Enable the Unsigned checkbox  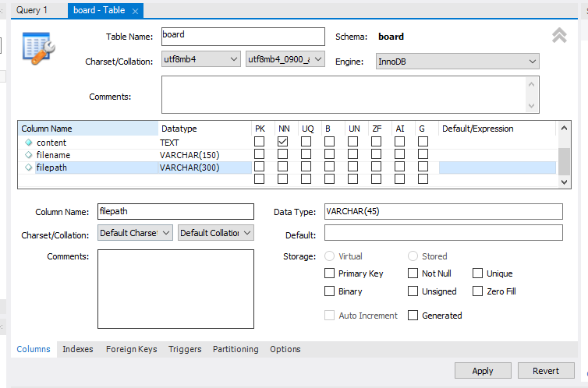413,291
